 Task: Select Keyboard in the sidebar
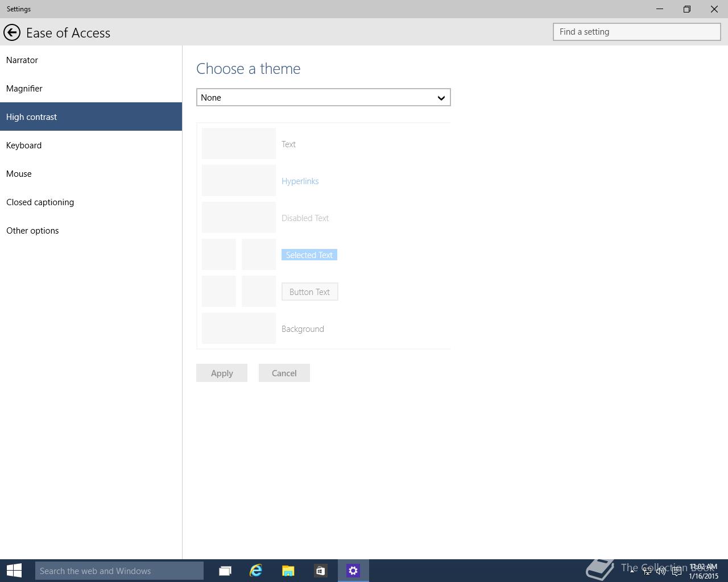[x=91, y=145]
